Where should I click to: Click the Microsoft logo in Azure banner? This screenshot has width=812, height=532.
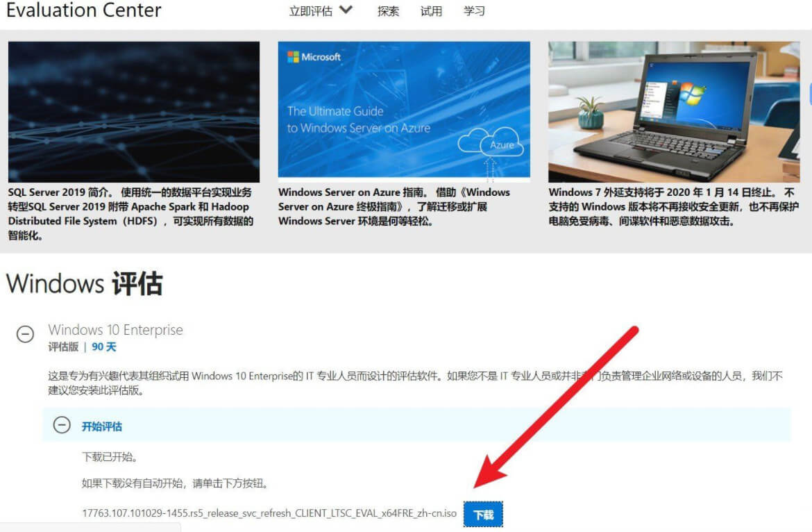pos(314,57)
